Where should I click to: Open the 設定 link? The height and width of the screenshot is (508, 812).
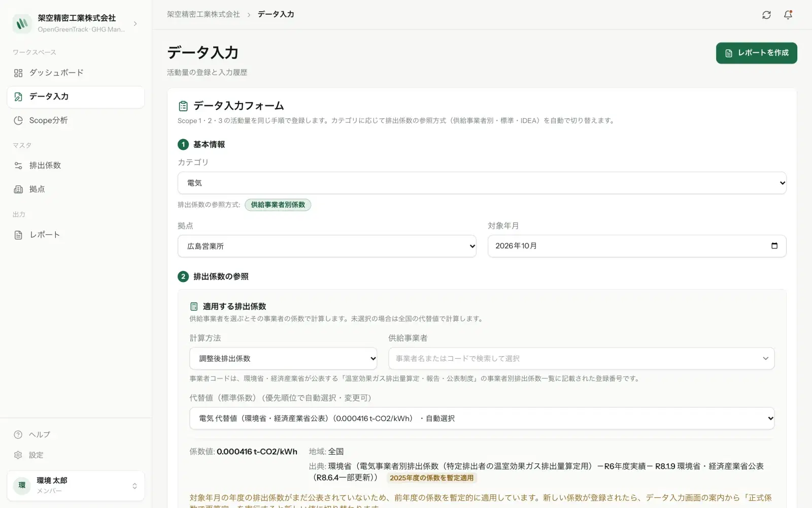click(76, 455)
